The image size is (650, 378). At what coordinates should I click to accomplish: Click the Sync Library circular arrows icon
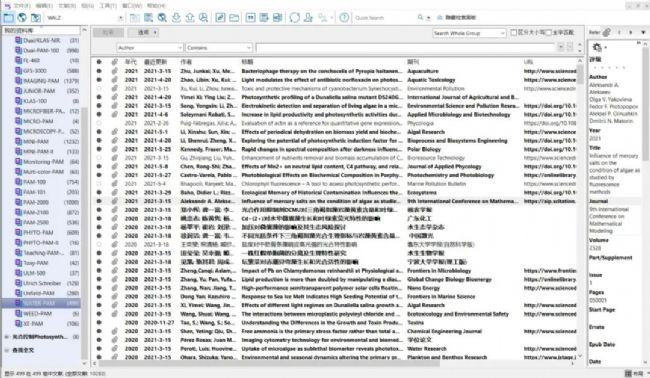295,17
